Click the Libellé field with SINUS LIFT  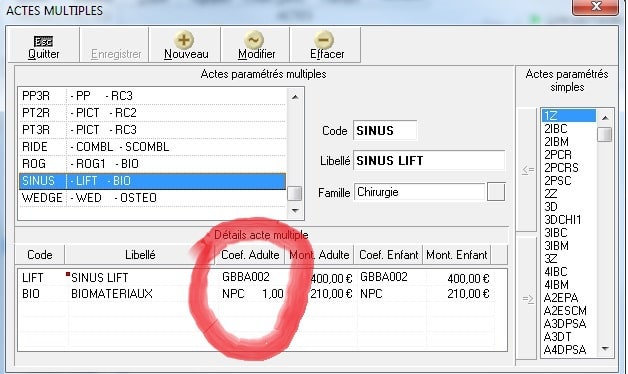tap(429, 161)
